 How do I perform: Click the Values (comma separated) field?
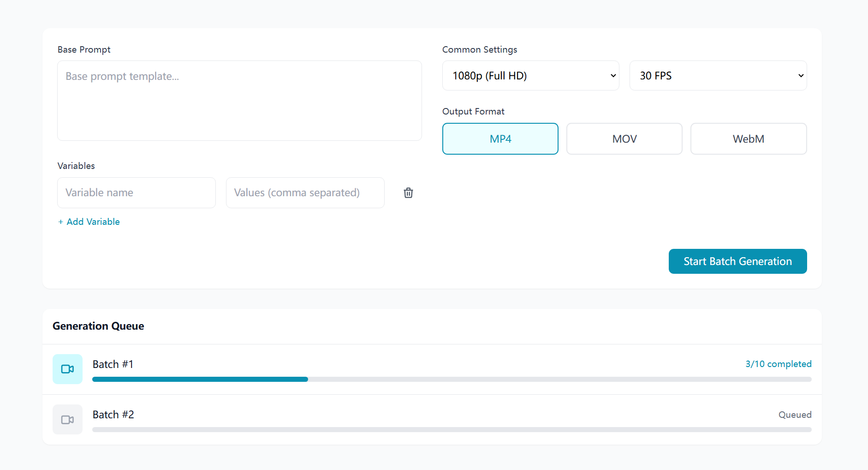click(x=305, y=193)
